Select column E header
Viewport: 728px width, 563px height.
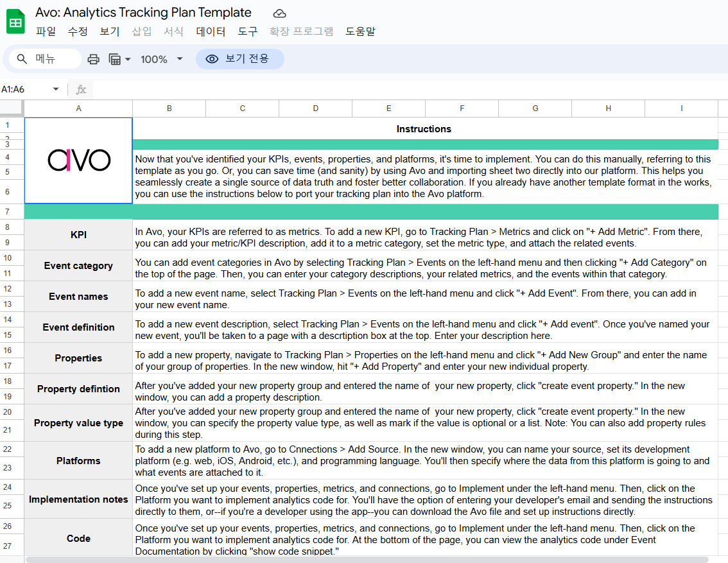click(x=388, y=108)
